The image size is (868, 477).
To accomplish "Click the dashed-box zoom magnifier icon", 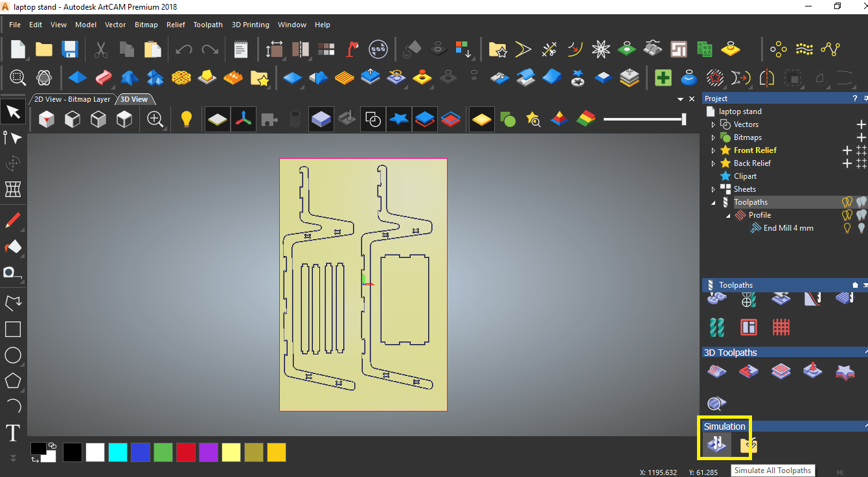I will [x=17, y=78].
